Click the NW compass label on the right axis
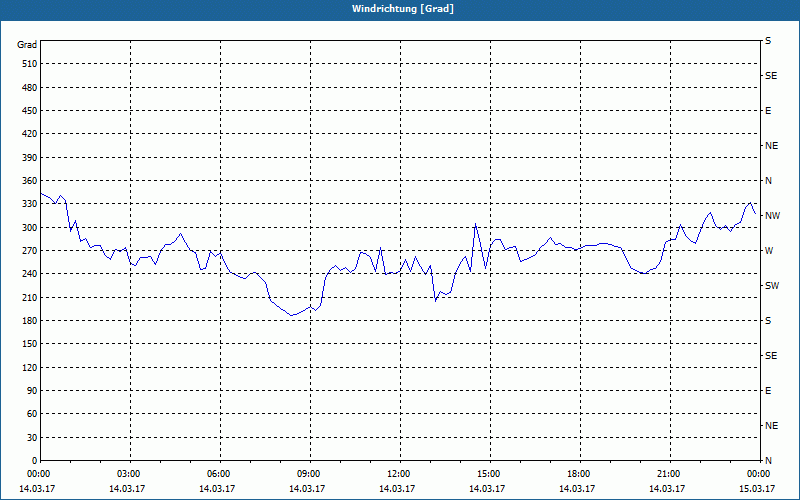Viewport: 800px width, 500px height. point(772,216)
